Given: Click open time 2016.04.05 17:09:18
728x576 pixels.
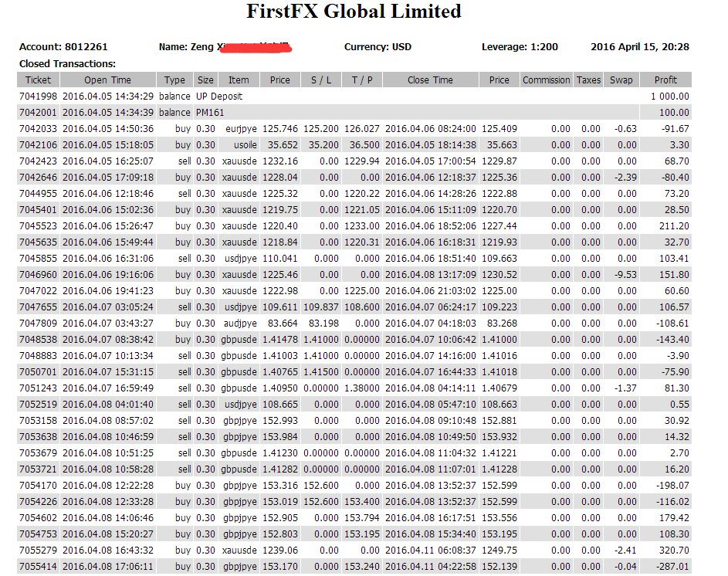Looking at the screenshot, I should pyautogui.click(x=108, y=178).
